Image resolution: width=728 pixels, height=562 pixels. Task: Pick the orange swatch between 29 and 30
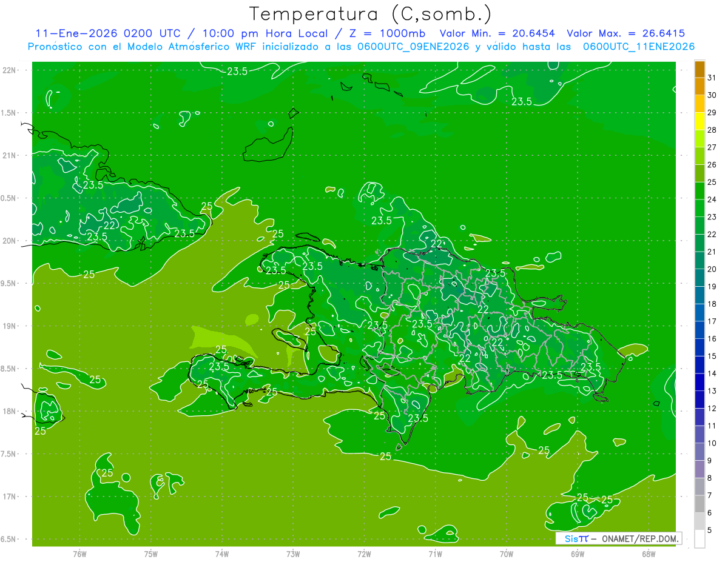click(x=699, y=104)
